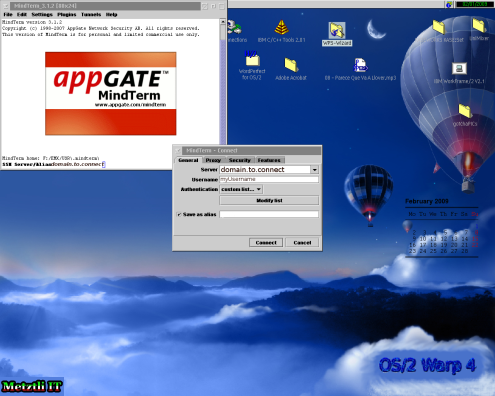The height and width of the screenshot is (396, 495).
Task: Toggle the Save as alias checkbox
Action: click(x=179, y=214)
